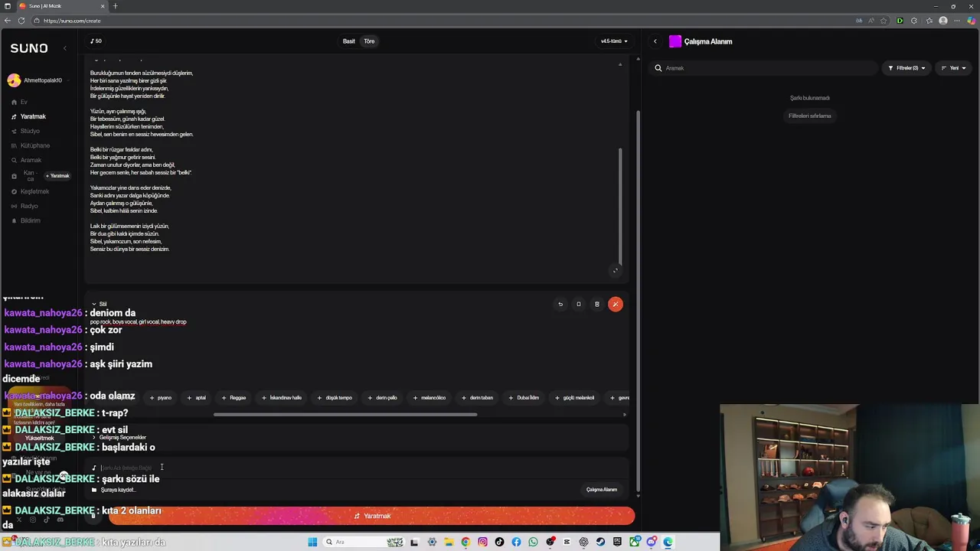Click the browser address bar URL
Screen dimensions: 980x551
pyautogui.click(x=72, y=21)
